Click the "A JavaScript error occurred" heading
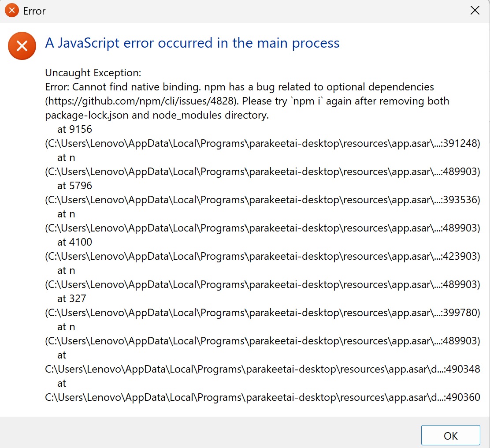The image size is (490, 448). click(192, 43)
